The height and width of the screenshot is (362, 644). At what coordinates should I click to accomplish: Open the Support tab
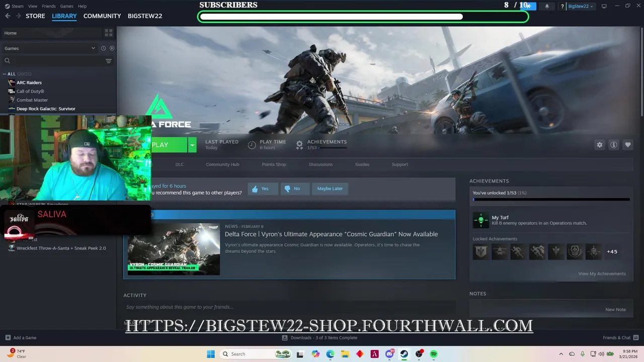click(400, 164)
